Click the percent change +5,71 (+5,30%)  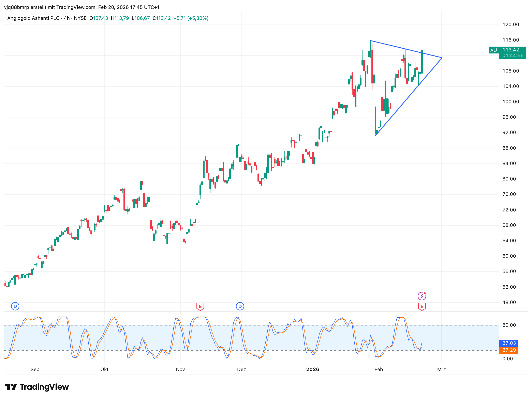pos(191,18)
